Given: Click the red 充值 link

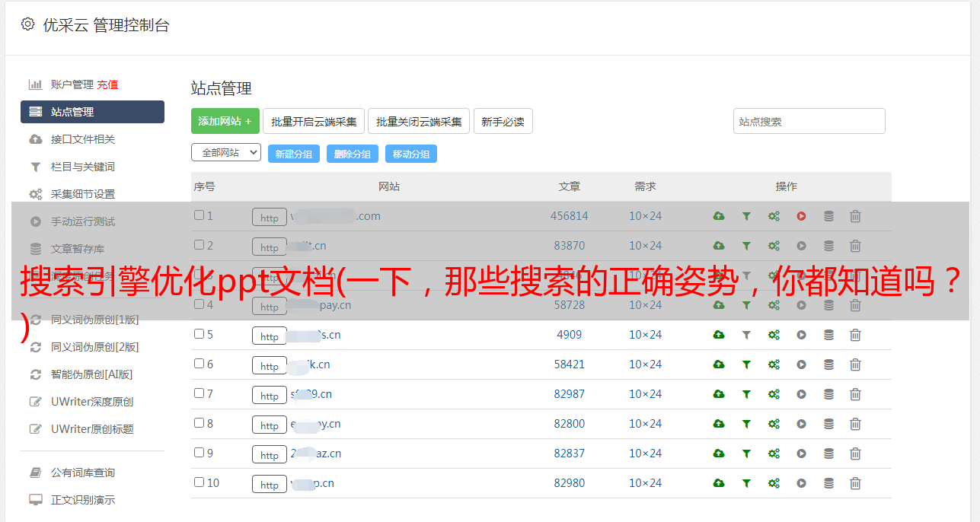Looking at the screenshot, I should pos(107,84).
